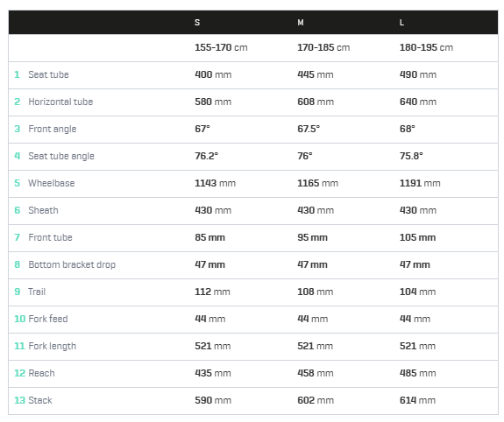Click the Seat tube angle label
Viewport: 504px width, 422px height.
[61, 156]
